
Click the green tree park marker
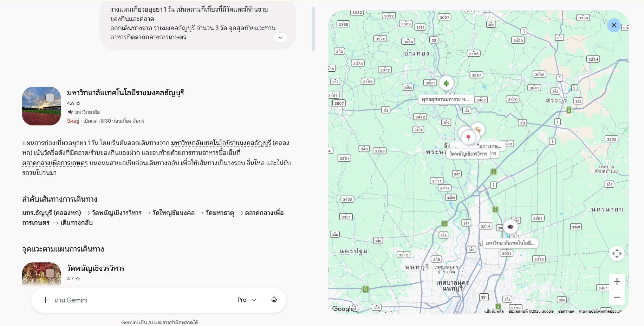coord(446,83)
